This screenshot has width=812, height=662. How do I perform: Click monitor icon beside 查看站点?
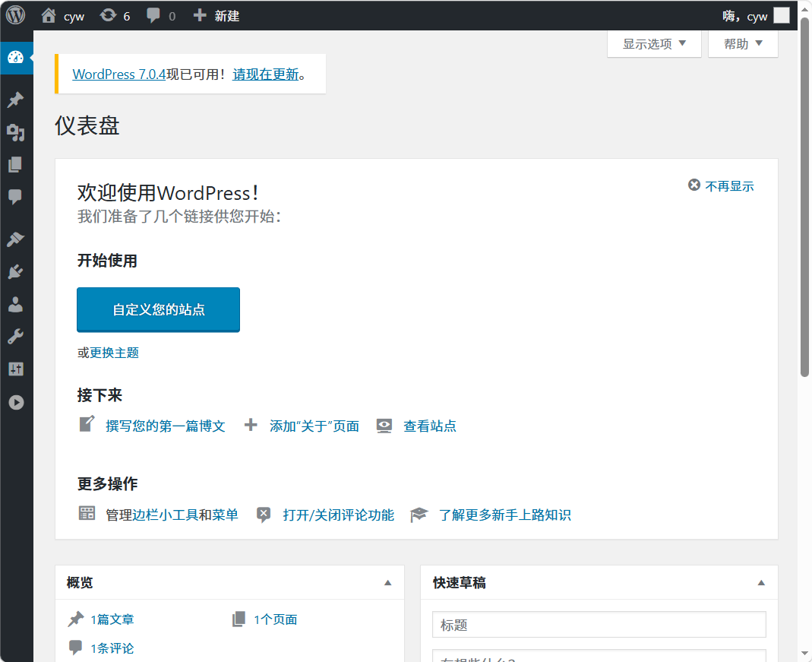click(x=384, y=426)
